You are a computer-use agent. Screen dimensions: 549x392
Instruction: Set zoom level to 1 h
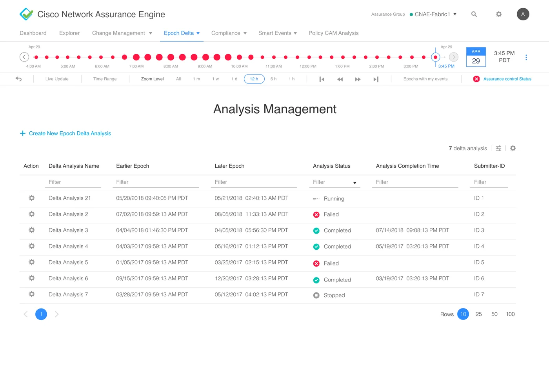292,79
